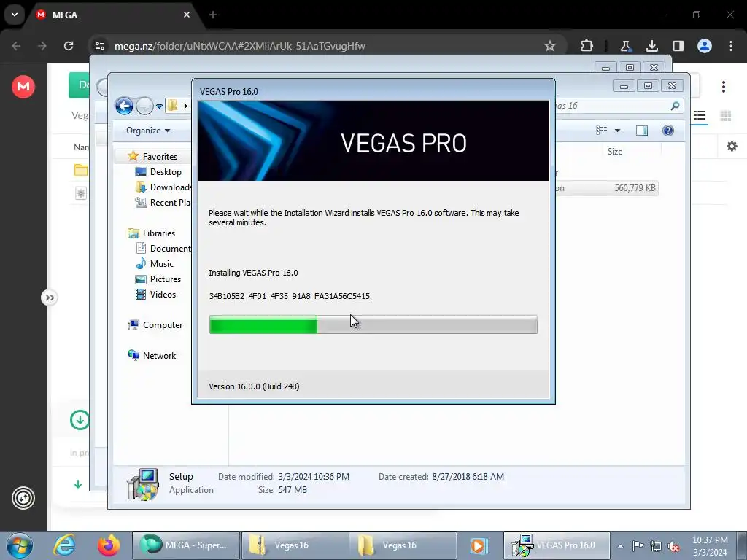Switch to the second Vegas 16 taskbar folder

point(403,545)
